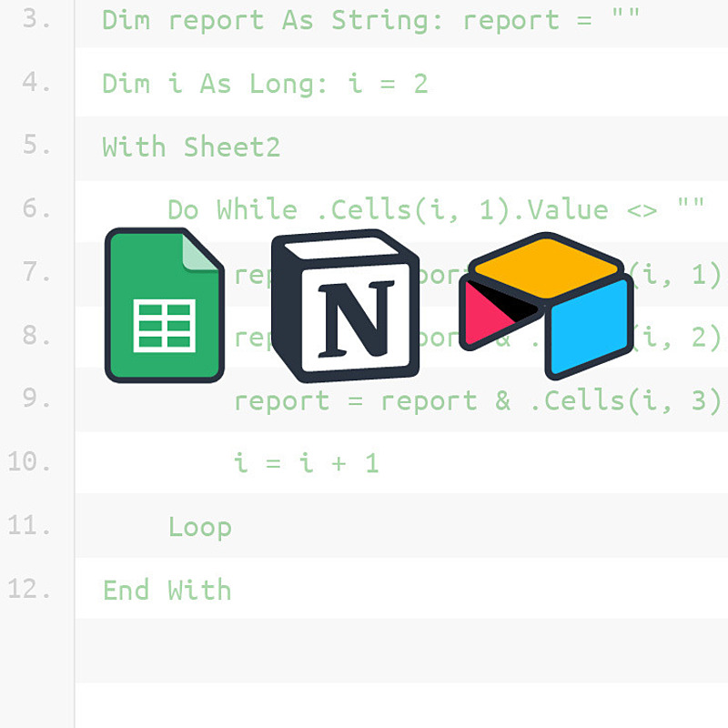Click code line 'Dim report As String'
Image resolution: width=728 pixels, height=728 pixels.
[x=370, y=21]
